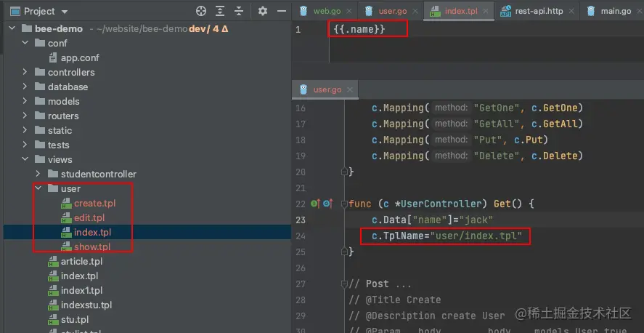Click the Collapse All icon in Project toolbar
The width and height of the screenshot is (644, 333).
point(239,11)
